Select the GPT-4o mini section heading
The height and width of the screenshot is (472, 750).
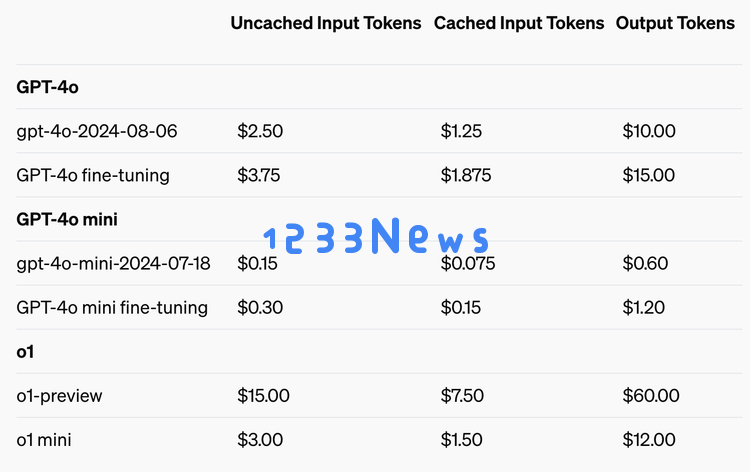(67, 220)
